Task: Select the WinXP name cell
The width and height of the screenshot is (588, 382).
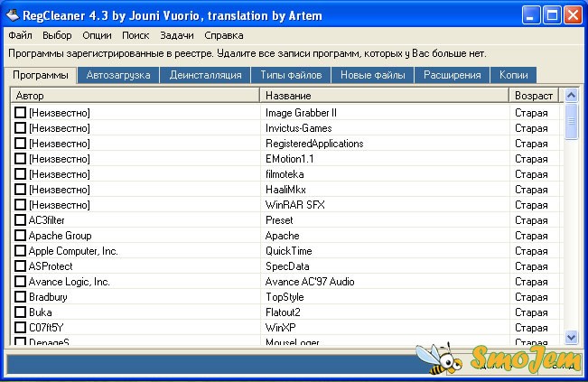Action: pos(281,328)
